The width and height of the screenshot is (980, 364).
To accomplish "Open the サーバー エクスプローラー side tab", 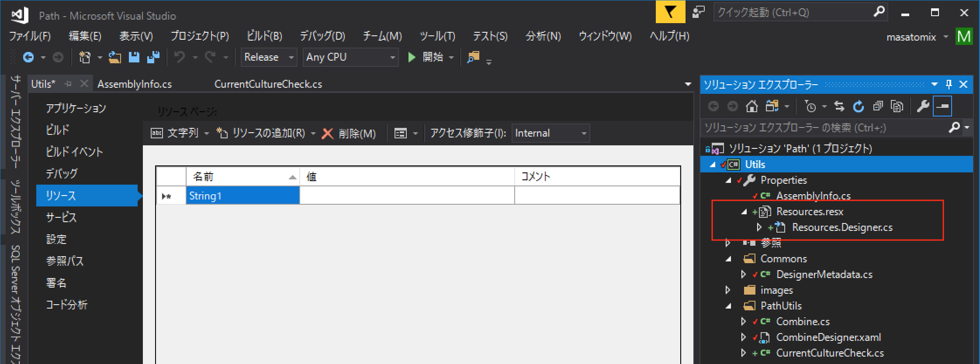I will [16, 122].
